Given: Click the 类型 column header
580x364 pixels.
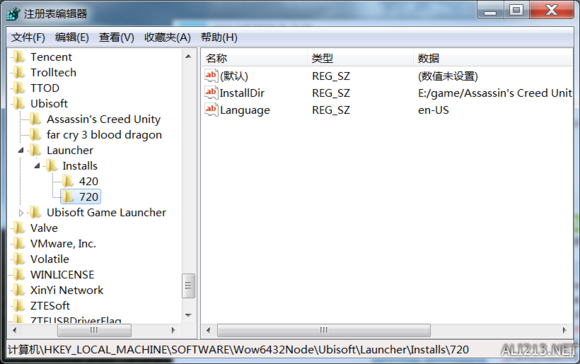Looking at the screenshot, I should tap(360, 58).
